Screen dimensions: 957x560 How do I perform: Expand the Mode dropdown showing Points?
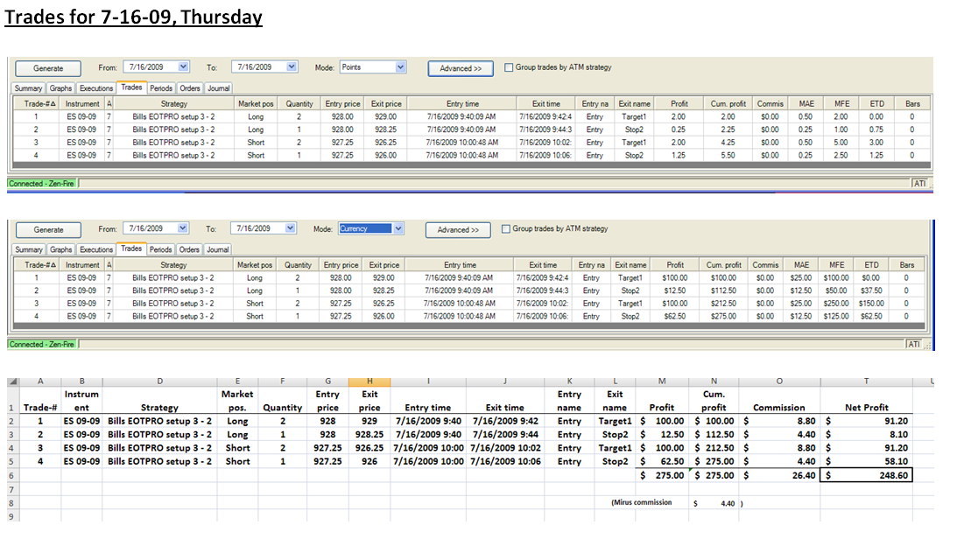(x=400, y=67)
